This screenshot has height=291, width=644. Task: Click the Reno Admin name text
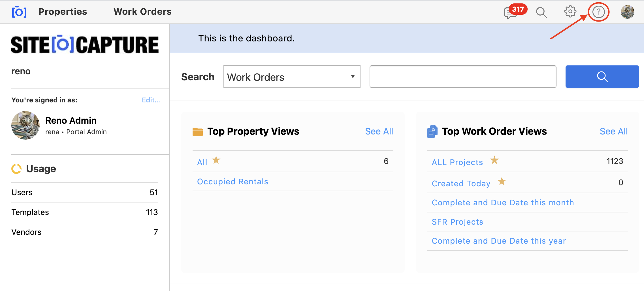[71, 121]
